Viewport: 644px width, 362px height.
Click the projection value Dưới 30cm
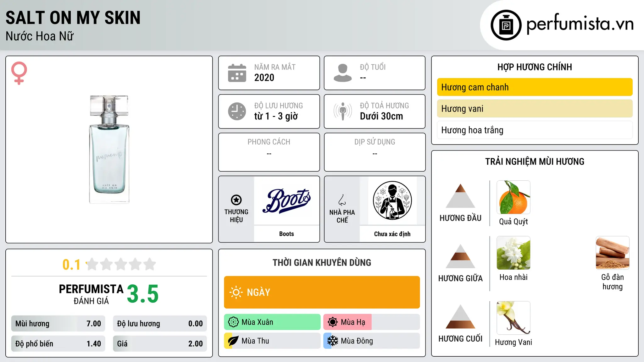(381, 116)
